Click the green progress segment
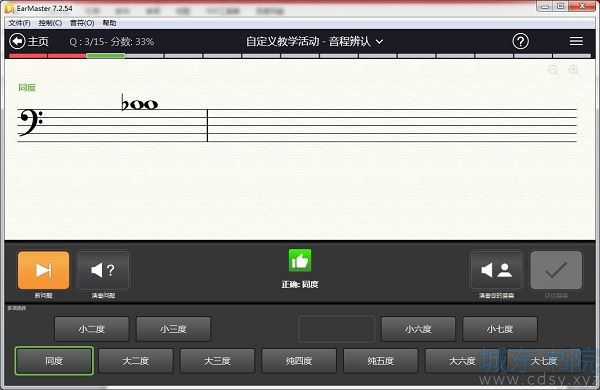This screenshot has height=390, width=600. (106, 56)
